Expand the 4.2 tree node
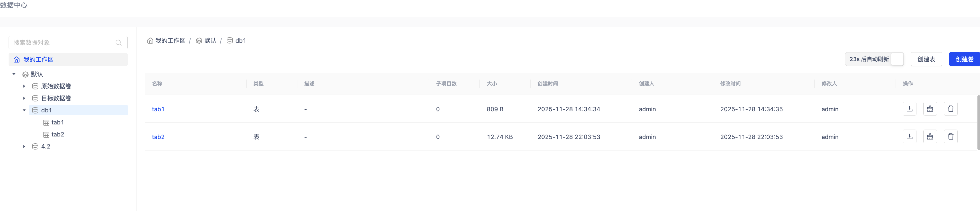The image size is (980, 211). pyautogui.click(x=24, y=146)
